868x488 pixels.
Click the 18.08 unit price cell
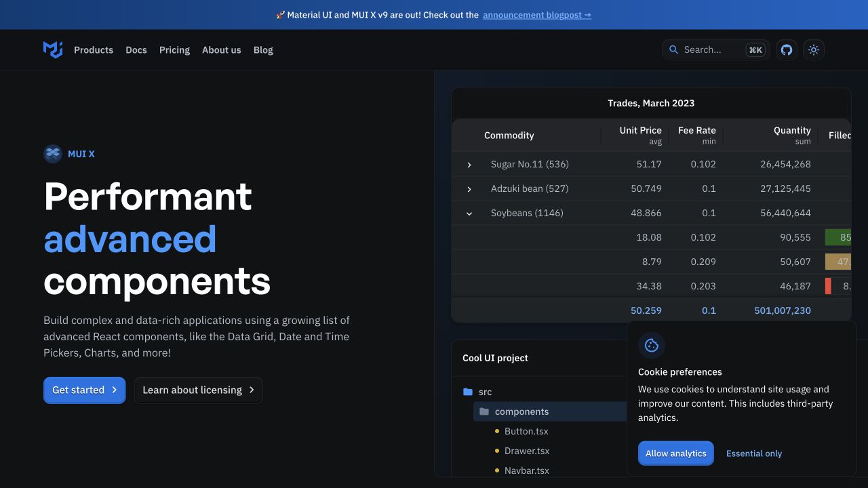pos(649,237)
